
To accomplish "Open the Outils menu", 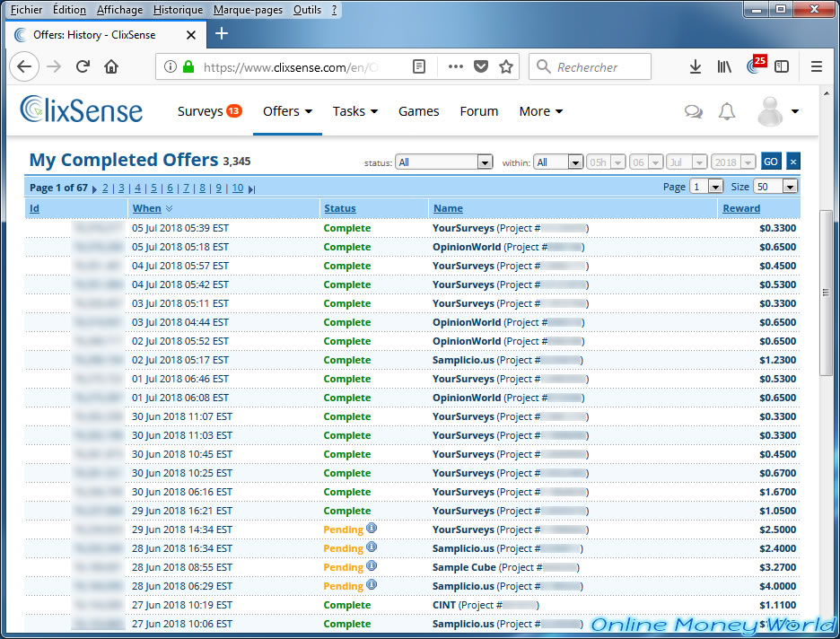I will point(307,10).
